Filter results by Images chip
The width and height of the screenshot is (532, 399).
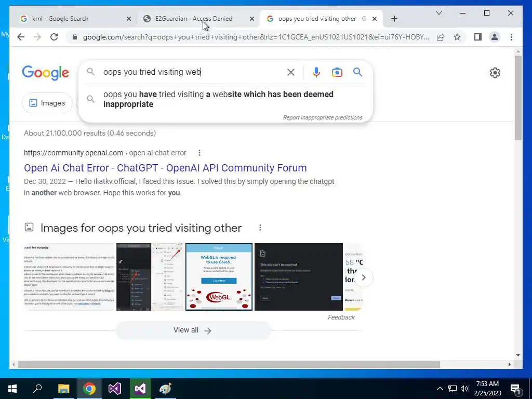[47, 103]
